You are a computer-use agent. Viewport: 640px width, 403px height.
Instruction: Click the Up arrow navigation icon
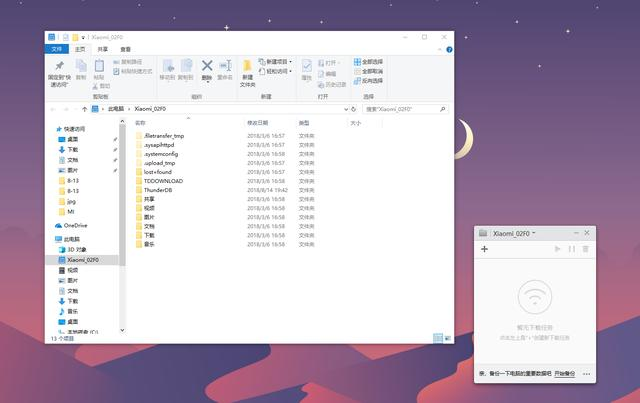click(82, 108)
